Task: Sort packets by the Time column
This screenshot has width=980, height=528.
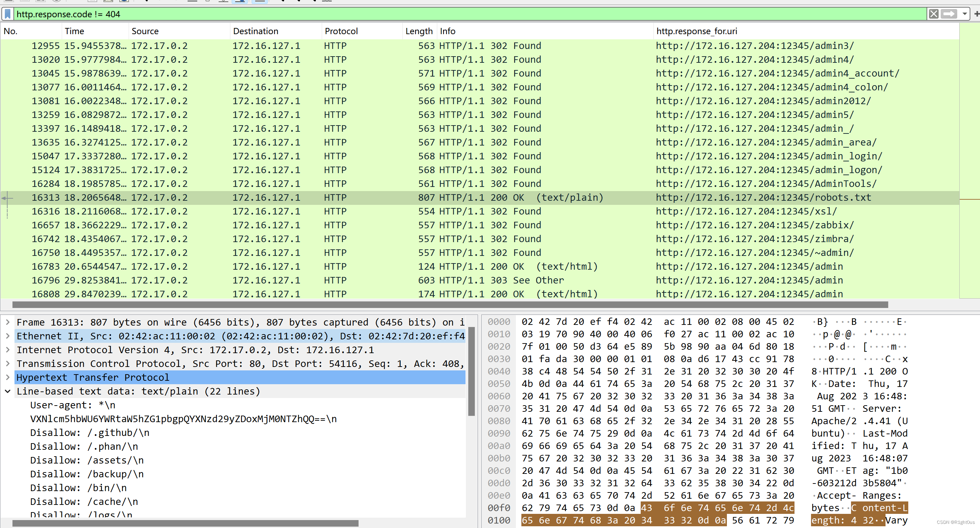Action: (95, 31)
